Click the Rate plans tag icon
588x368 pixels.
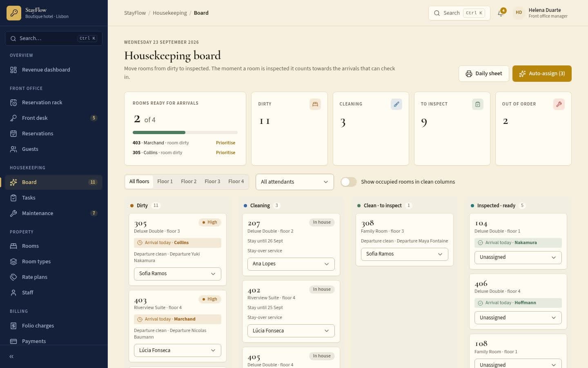point(13,277)
